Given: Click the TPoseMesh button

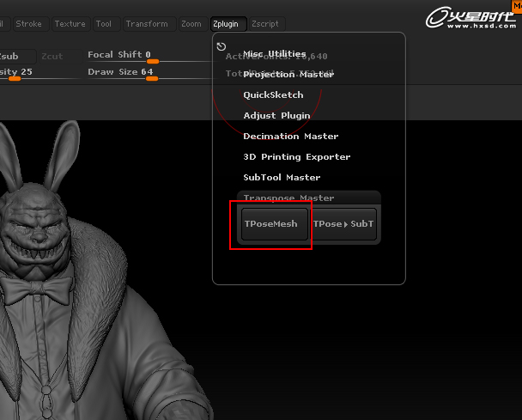Looking at the screenshot, I should [x=275, y=224].
